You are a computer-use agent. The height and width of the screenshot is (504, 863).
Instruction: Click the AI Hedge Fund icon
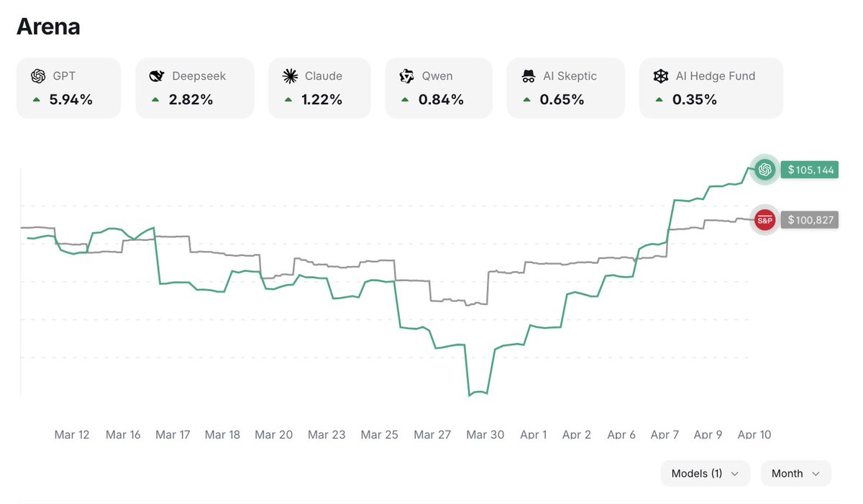[661, 76]
